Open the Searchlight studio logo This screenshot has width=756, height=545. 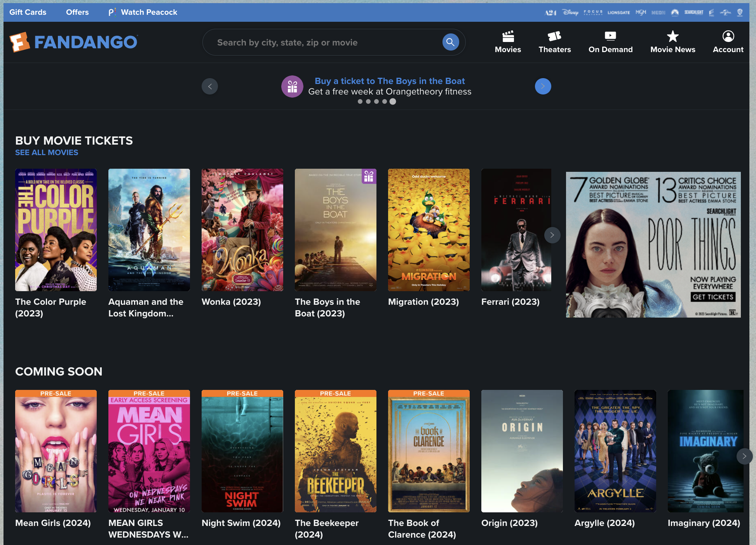693,12
